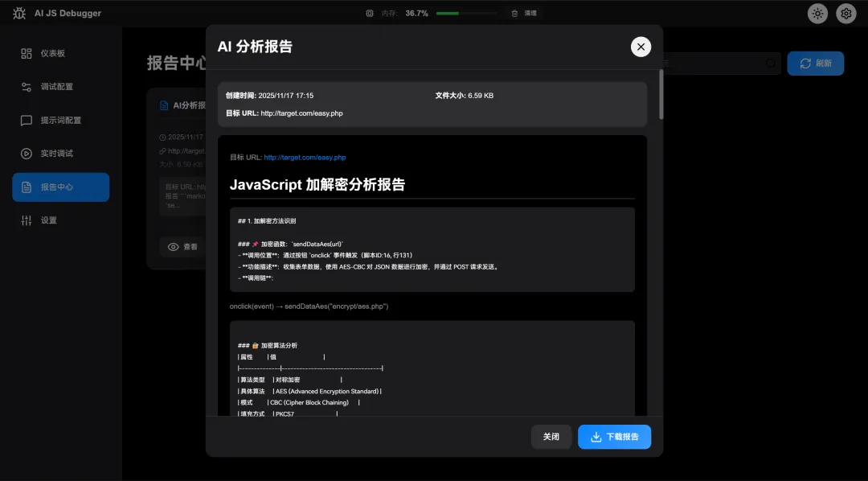Click the search magnifier icon behind dialog

tap(770, 64)
